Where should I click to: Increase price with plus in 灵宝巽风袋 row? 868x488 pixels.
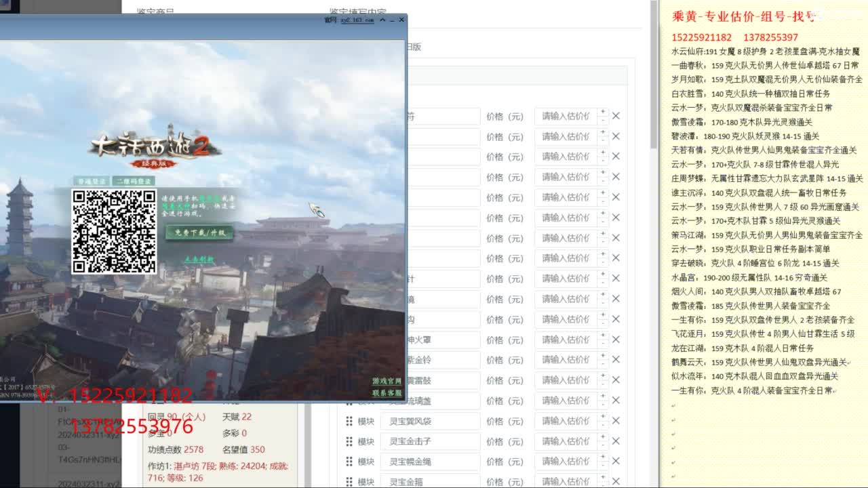pyautogui.click(x=603, y=417)
